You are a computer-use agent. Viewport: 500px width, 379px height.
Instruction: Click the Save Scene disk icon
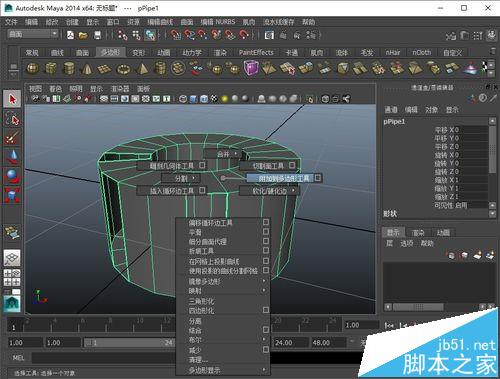pyautogui.click(x=97, y=35)
